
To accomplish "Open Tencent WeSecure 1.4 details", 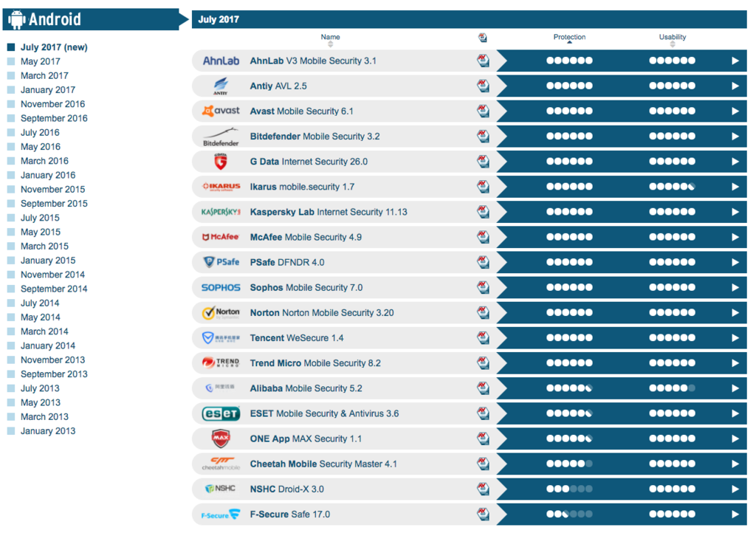I will (x=297, y=338).
